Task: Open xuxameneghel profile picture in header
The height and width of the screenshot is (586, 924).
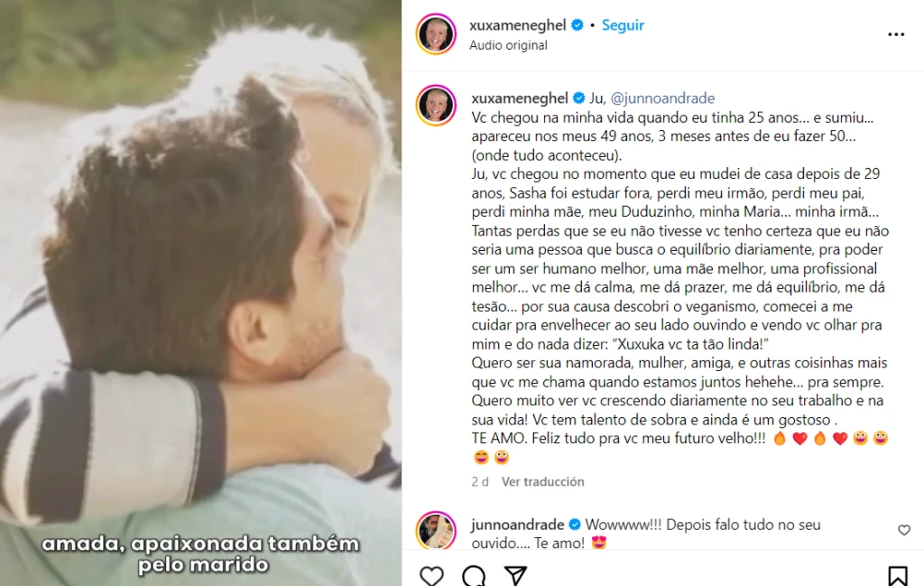Action: coord(436,34)
